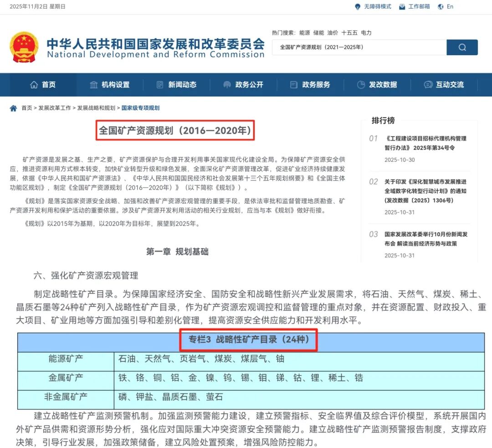Click the house icon beside 首页 nav
This screenshot has width=492, height=448.
click(34, 85)
